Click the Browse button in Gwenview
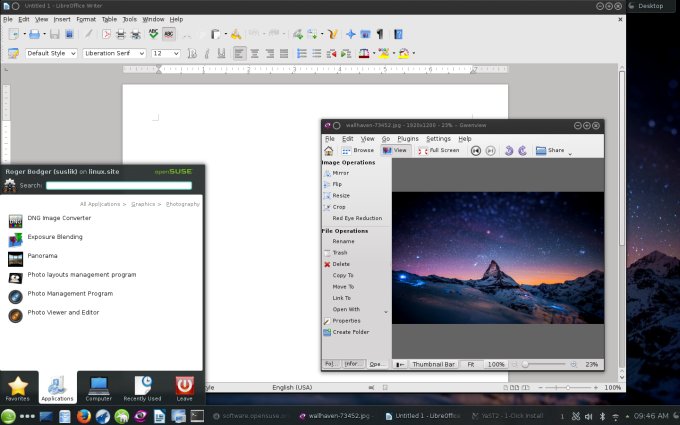The width and height of the screenshot is (680, 425). pyautogui.click(x=357, y=150)
